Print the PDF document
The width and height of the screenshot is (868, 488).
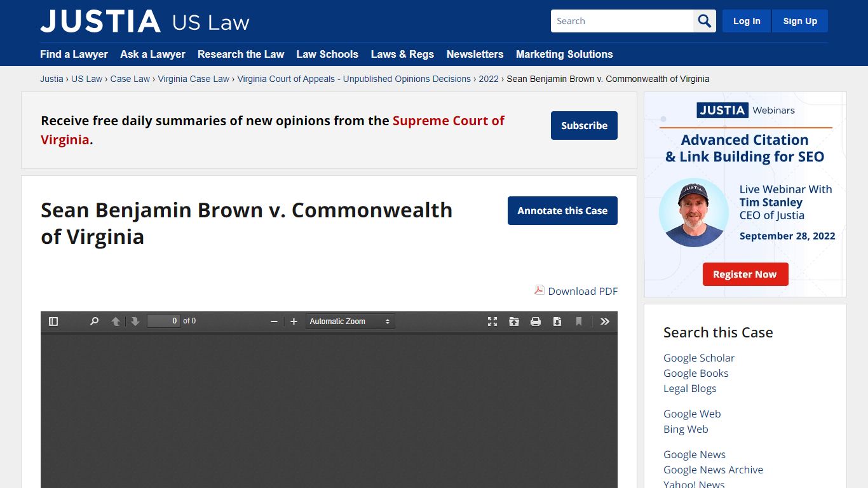(536, 322)
